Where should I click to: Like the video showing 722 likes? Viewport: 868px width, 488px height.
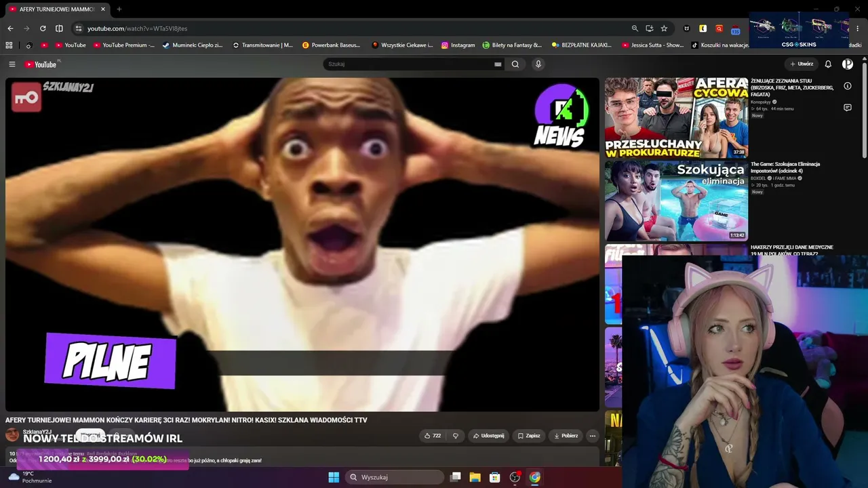pyautogui.click(x=433, y=436)
